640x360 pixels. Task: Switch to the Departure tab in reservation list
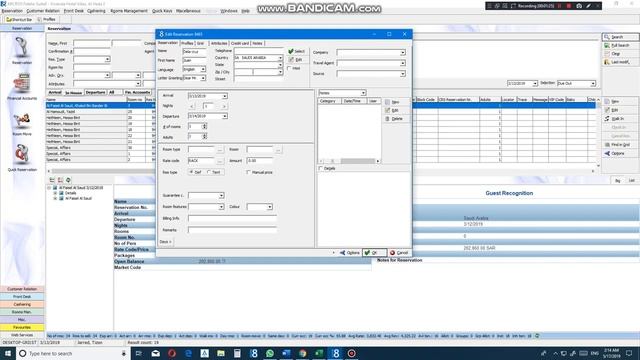95,93
